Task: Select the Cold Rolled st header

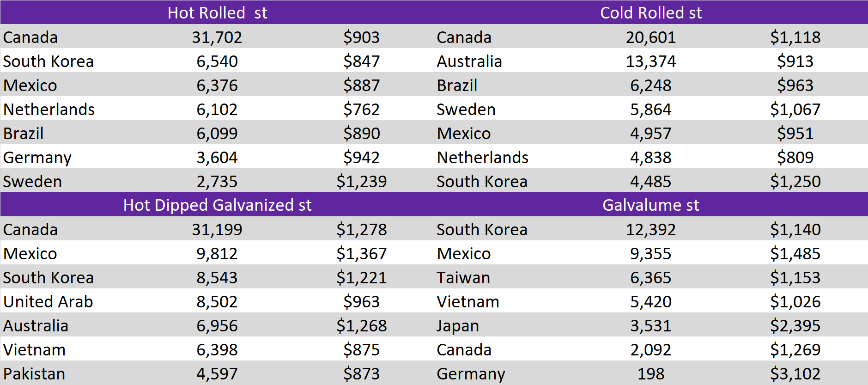Action: point(651,12)
